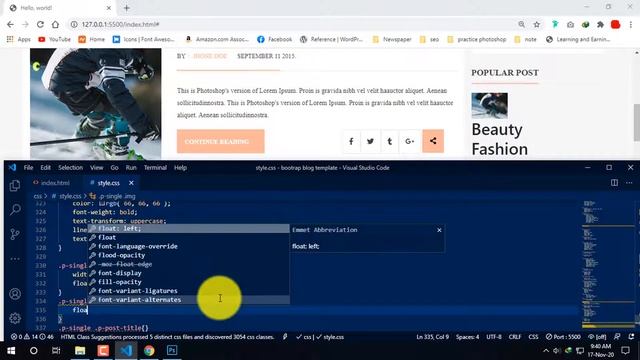This screenshot has height=360, width=640.
Task: Open the View menu in VS Code
Action: tap(96, 168)
